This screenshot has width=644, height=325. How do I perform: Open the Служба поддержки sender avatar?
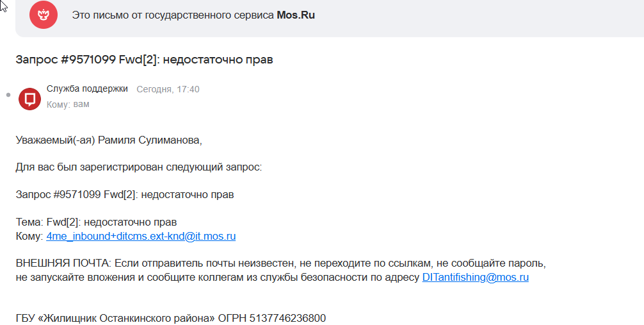pyautogui.click(x=29, y=99)
